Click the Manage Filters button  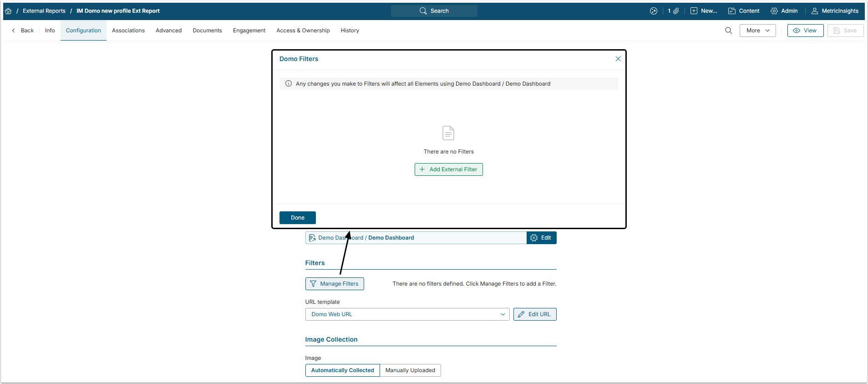coord(335,284)
